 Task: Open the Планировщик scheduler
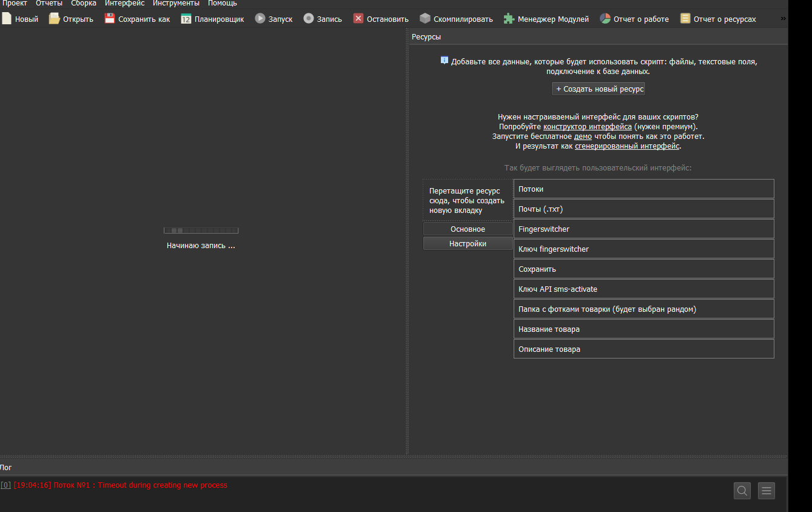(x=212, y=18)
